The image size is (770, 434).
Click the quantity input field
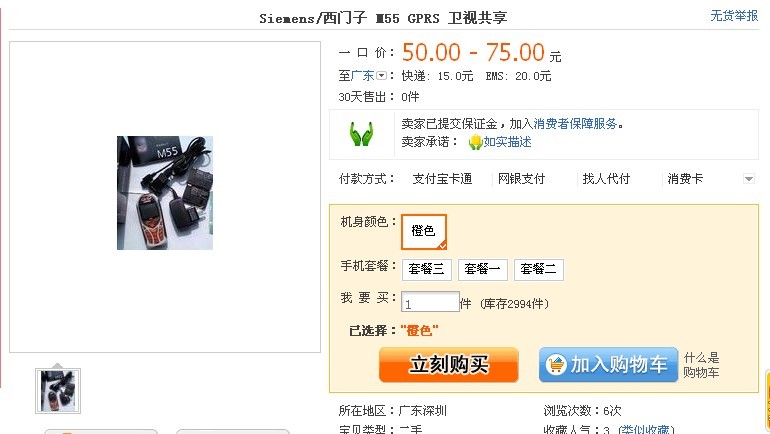click(x=430, y=302)
